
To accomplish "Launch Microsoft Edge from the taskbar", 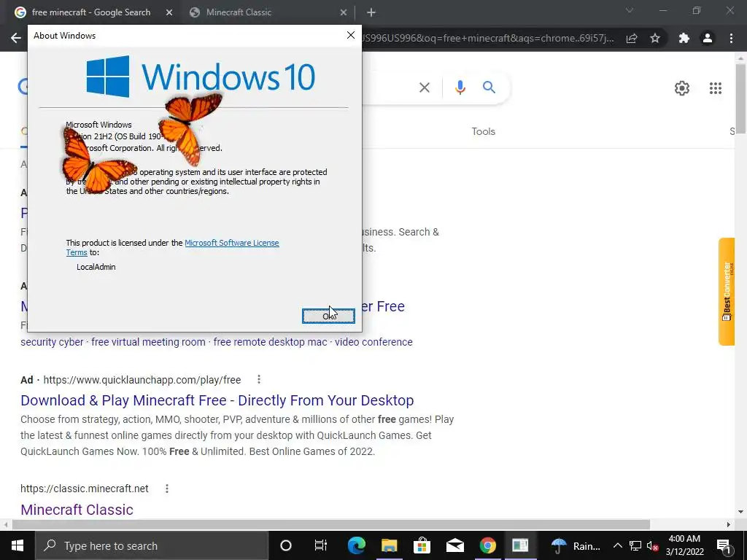I will coord(356,545).
